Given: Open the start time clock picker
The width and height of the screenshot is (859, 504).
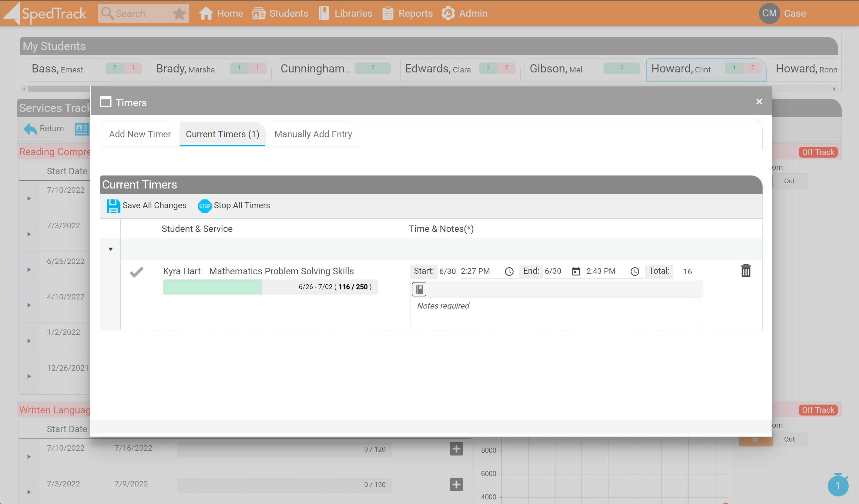Looking at the screenshot, I should (x=509, y=272).
